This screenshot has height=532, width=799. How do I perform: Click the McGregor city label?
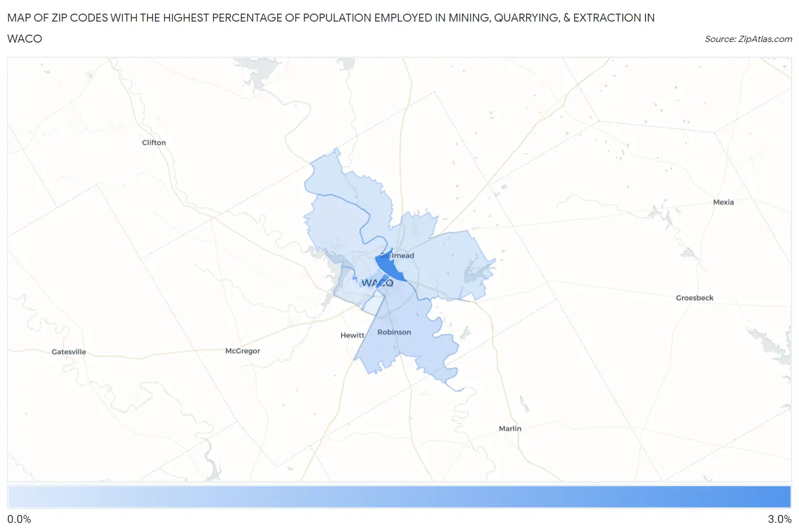pos(243,351)
